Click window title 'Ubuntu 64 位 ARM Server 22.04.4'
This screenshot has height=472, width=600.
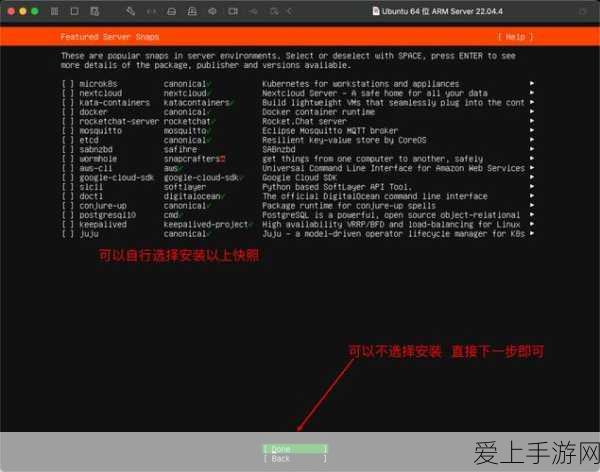442,11
